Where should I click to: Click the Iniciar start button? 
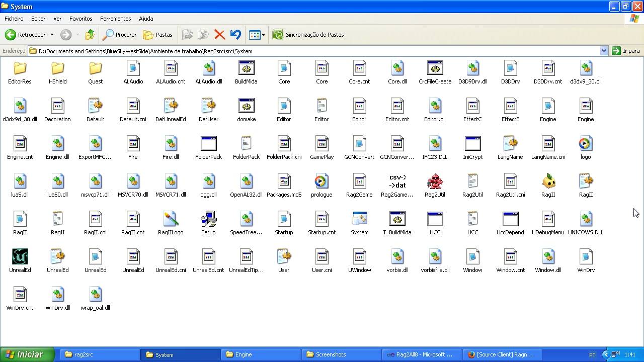(27, 354)
